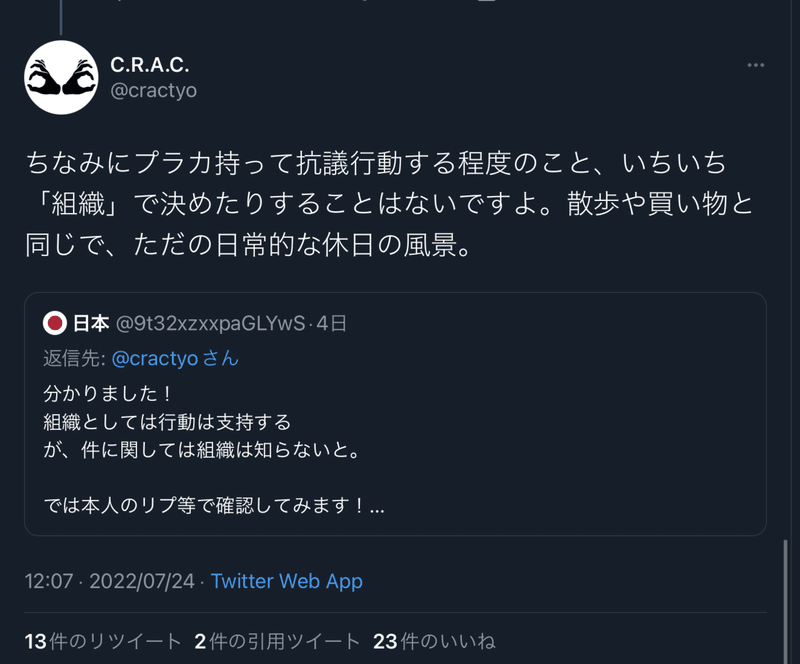Open the C.R.A.C. profile avatar
Viewport: 800px width, 664px height.
click(x=61, y=78)
